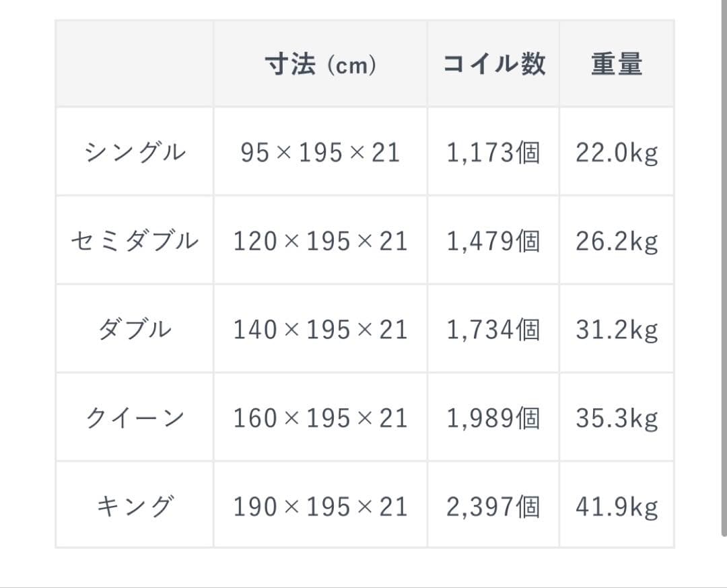This screenshot has width=727, height=588.
Task: Click the 重量 column header
Action: click(617, 65)
